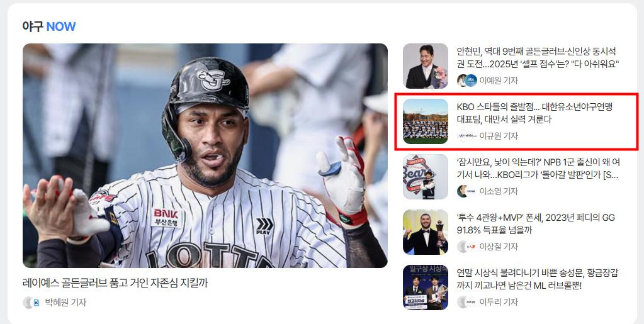The image size is (644, 324).
Task: Select reporter name 박혜원 기자
Action: (x=65, y=303)
